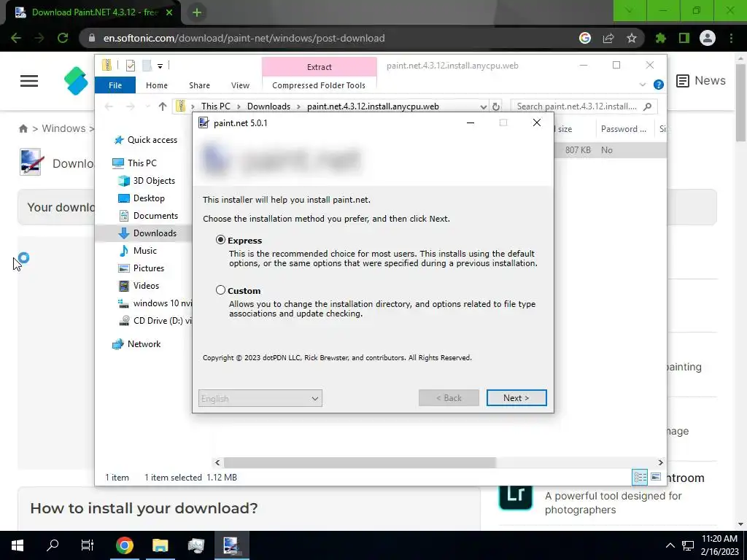Open the Chrome extensions puzzle icon
This screenshot has height=560, width=747.
[661, 38]
